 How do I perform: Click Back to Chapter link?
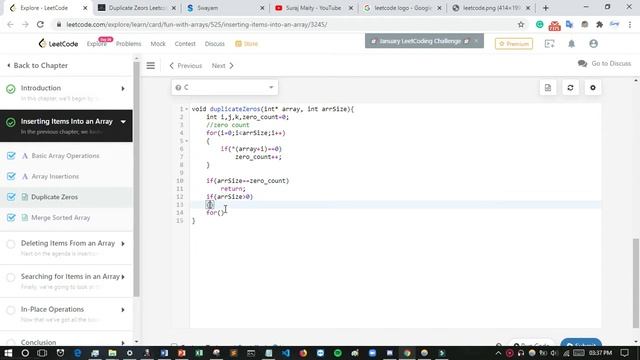[38, 65]
